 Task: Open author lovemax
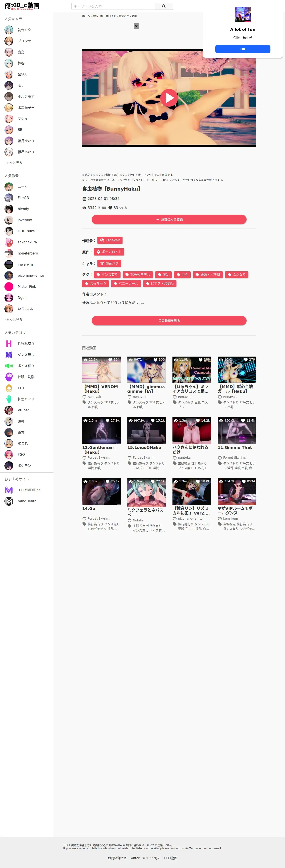point(25,220)
